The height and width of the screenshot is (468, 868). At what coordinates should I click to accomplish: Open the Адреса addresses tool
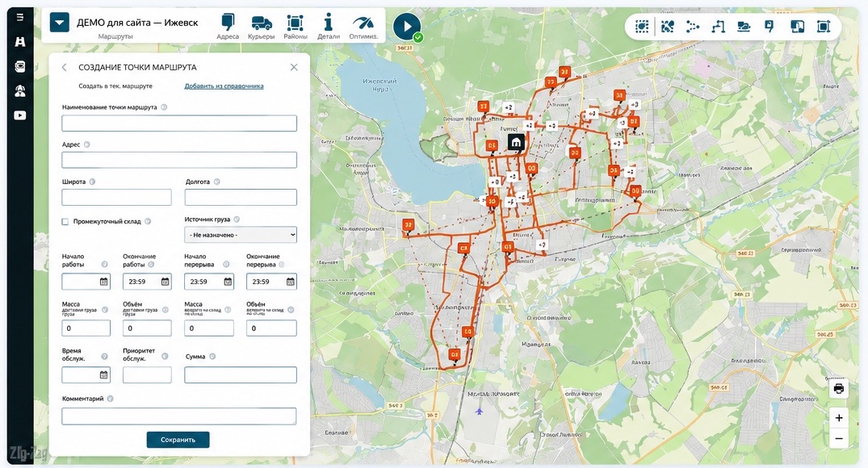click(228, 27)
